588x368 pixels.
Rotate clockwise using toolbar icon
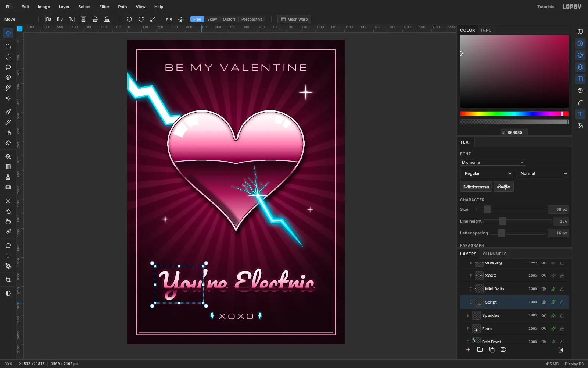point(141,19)
